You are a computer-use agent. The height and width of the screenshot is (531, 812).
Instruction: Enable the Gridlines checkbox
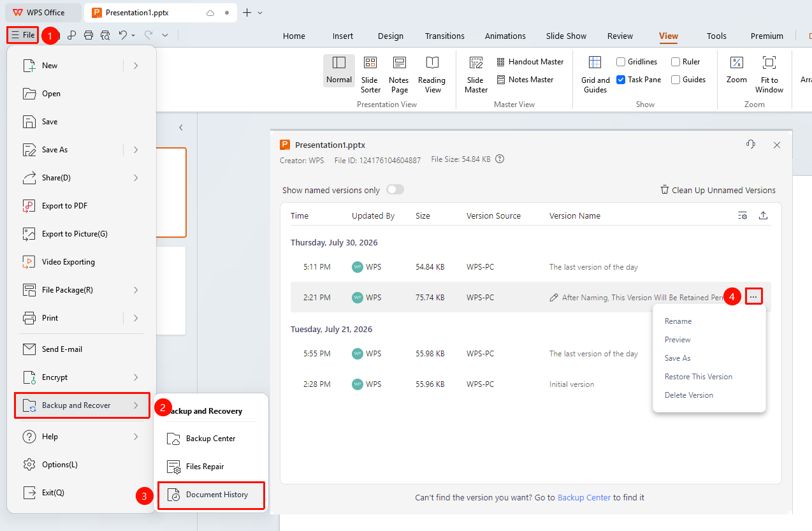click(x=621, y=62)
